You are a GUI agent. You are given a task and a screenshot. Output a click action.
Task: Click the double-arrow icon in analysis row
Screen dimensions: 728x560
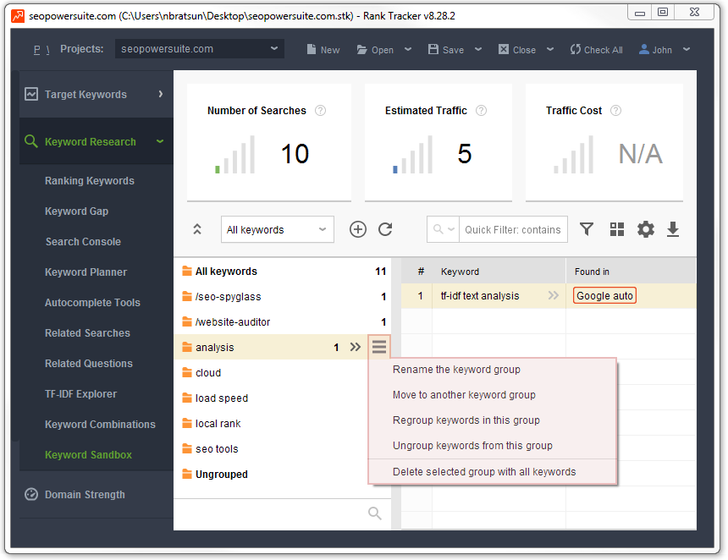click(356, 347)
